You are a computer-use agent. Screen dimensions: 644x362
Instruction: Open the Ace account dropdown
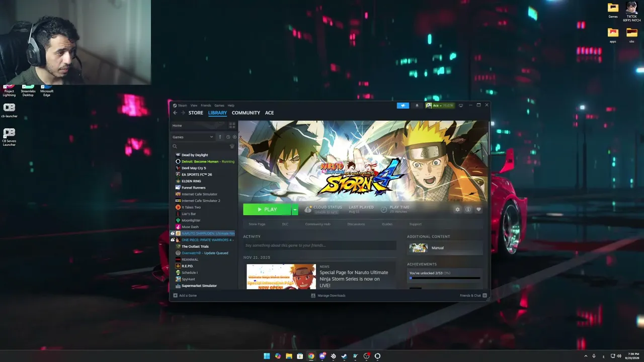click(x=440, y=106)
